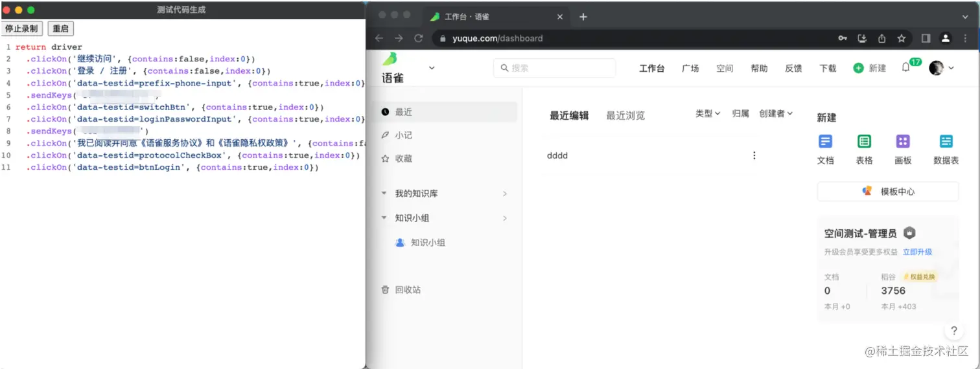Create a new 表格

point(864,150)
